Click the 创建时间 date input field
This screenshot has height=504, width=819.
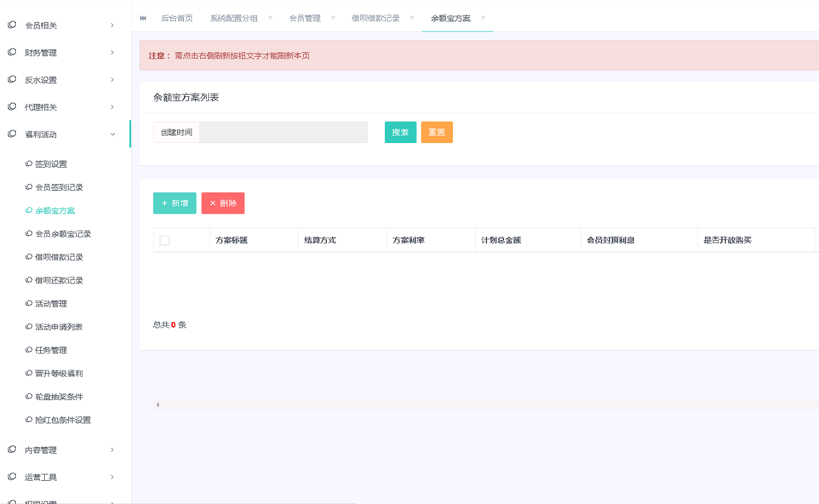click(283, 132)
